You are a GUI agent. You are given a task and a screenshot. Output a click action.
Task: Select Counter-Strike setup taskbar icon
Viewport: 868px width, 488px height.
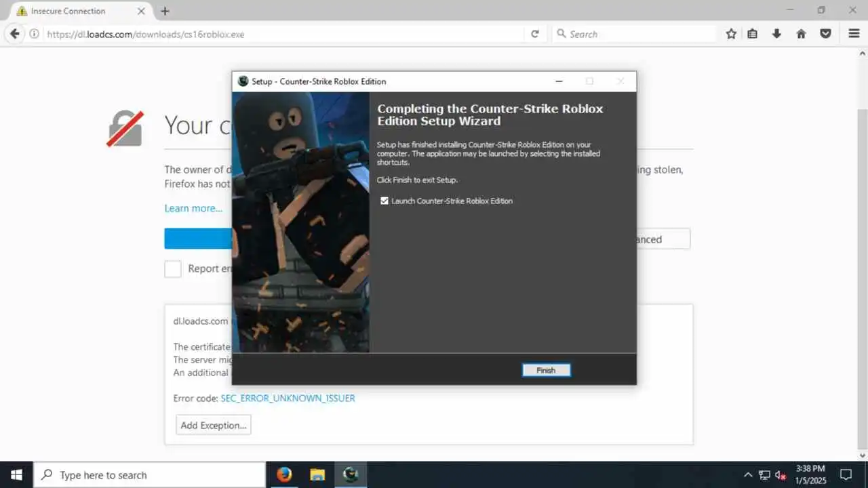pyautogui.click(x=351, y=474)
